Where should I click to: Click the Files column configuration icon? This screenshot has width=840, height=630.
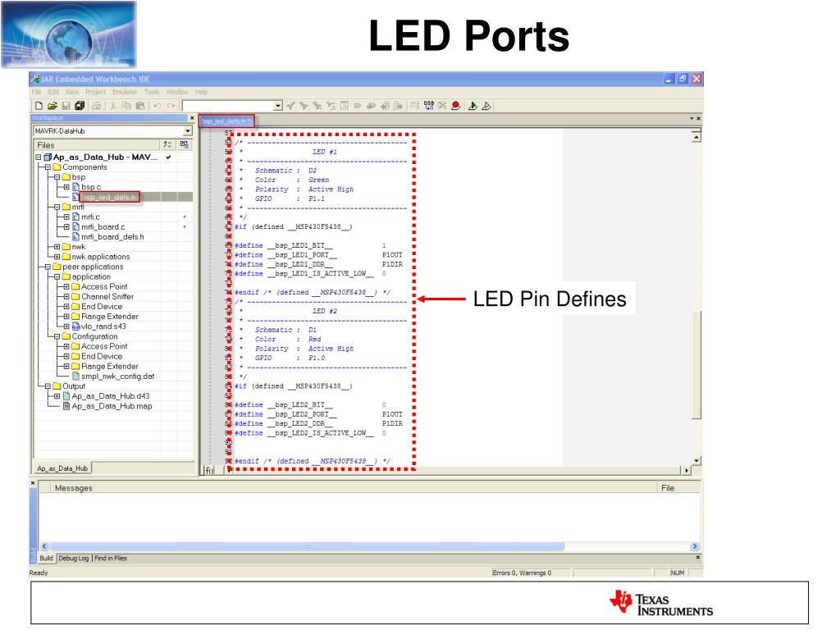(167, 144)
